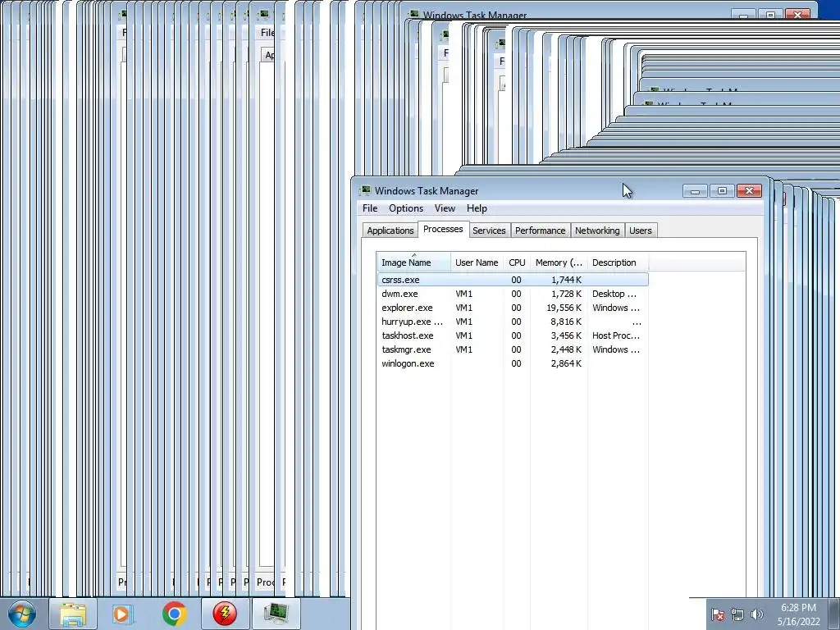Screen dimensions: 840x630
Task: Click the red lightning bolt taskbar icon
Action: (x=225, y=614)
